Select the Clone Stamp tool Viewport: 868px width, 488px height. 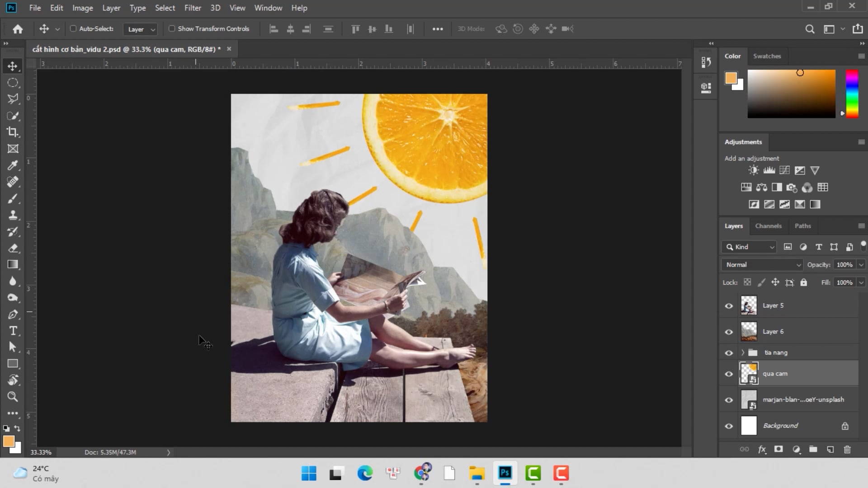tap(13, 215)
